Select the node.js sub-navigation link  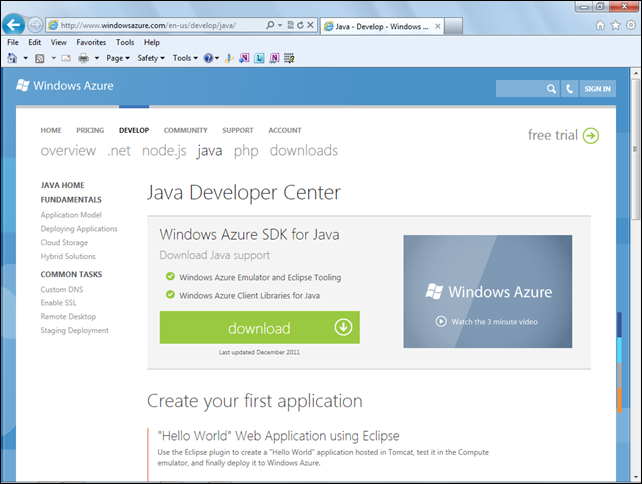tap(164, 151)
